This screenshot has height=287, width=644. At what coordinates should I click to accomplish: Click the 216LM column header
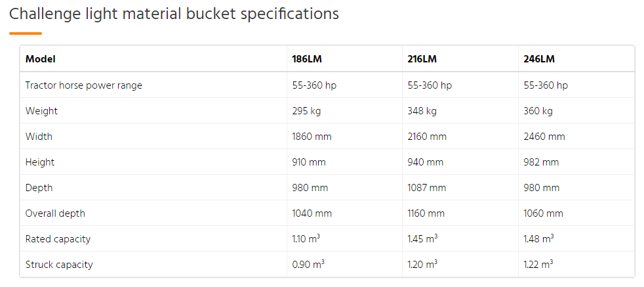[x=422, y=59]
